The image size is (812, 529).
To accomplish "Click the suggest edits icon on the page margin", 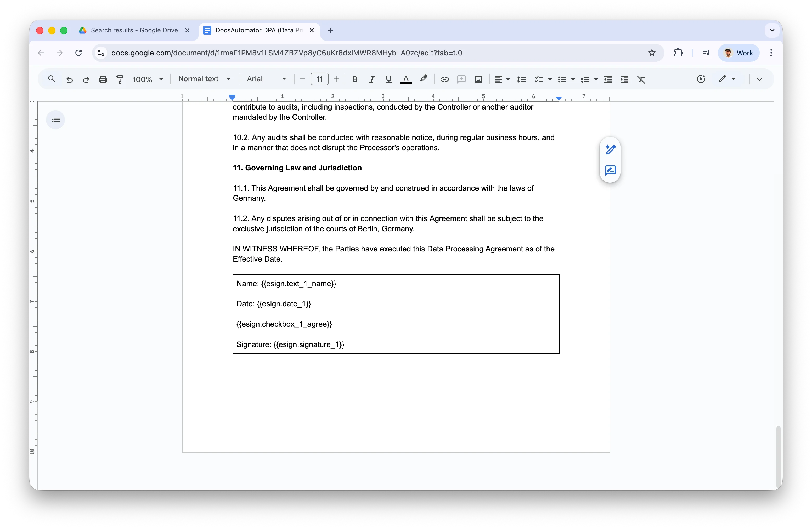I will (x=610, y=170).
